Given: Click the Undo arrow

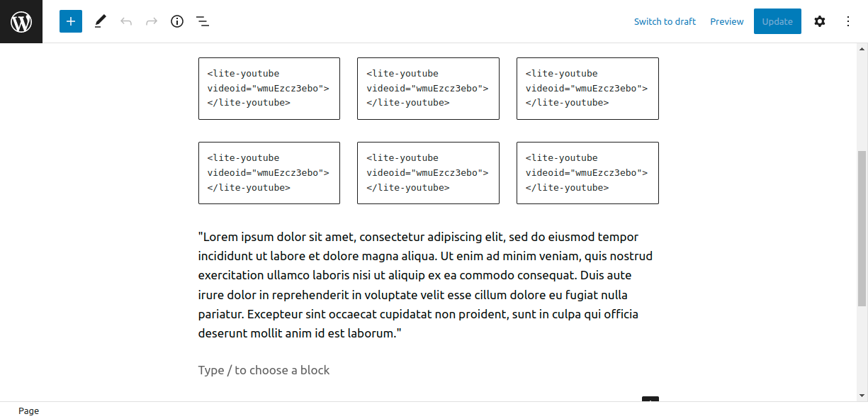Looking at the screenshot, I should (x=126, y=21).
